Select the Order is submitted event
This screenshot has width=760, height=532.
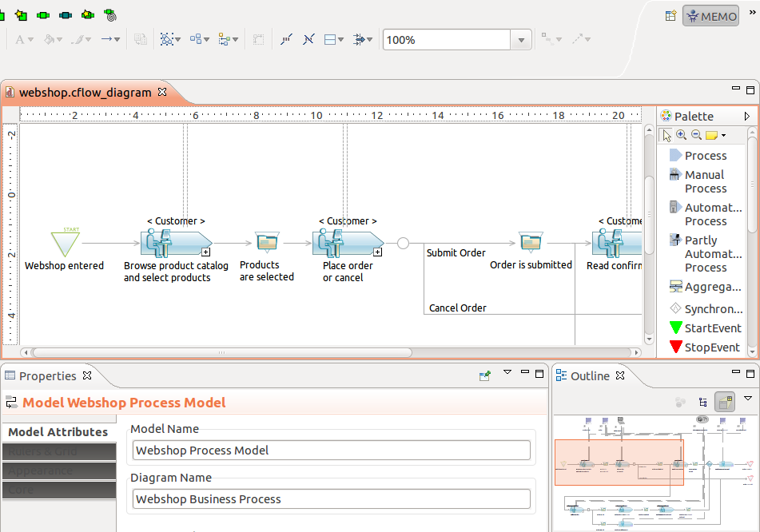click(531, 242)
